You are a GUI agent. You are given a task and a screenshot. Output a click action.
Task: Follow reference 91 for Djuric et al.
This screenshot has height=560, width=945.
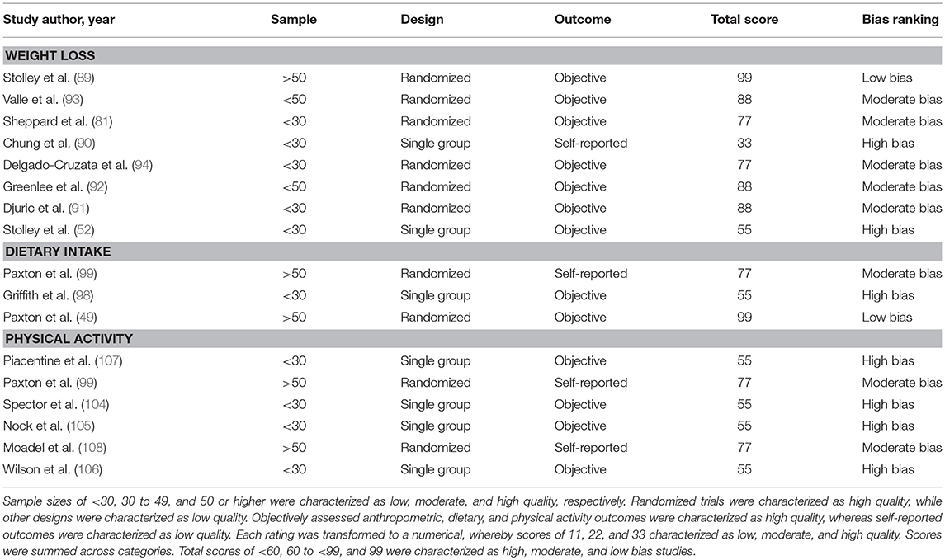(x=79, y=209)
